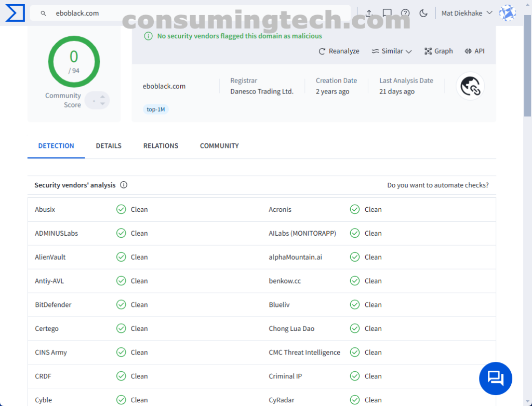Open the user avatar picture
Viewport: 532px width, 406px height.
point(508,13)
